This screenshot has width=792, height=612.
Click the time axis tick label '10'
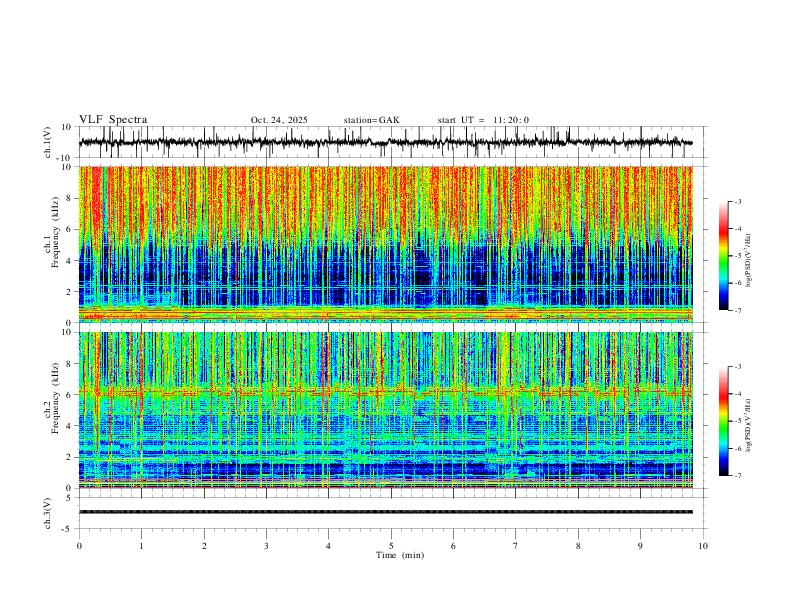click(x=703, y=546)
